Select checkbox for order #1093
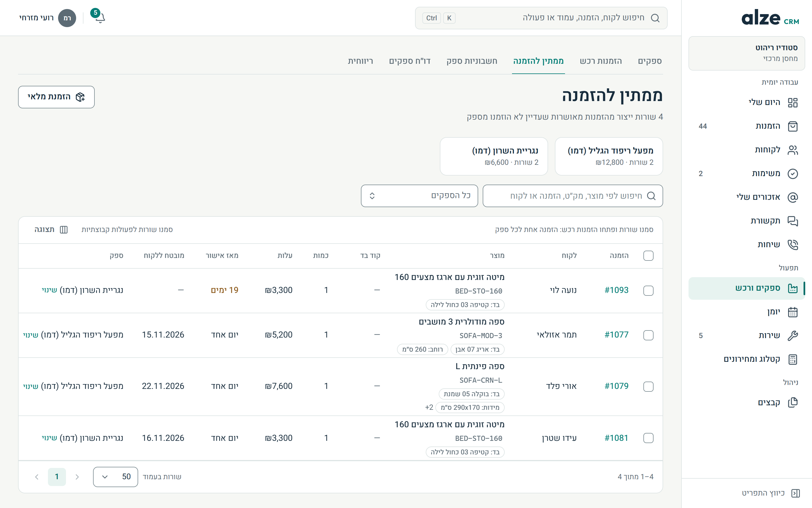Screen dimensions: 812x508 coord(648,291)
